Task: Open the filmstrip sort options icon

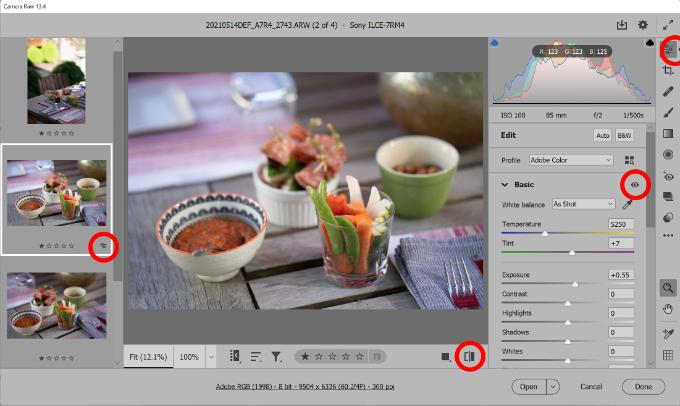Action: pyautogui.click(x=255, y=357)
